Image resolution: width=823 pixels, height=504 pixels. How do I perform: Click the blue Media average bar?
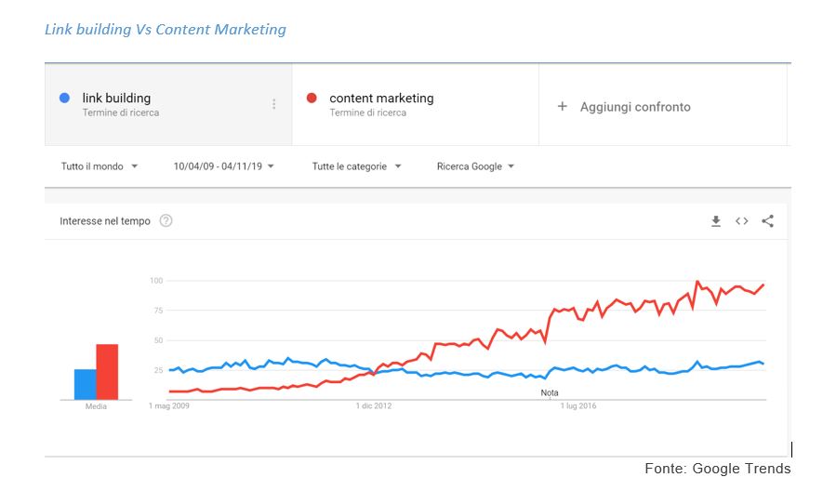tap(85, 384)
